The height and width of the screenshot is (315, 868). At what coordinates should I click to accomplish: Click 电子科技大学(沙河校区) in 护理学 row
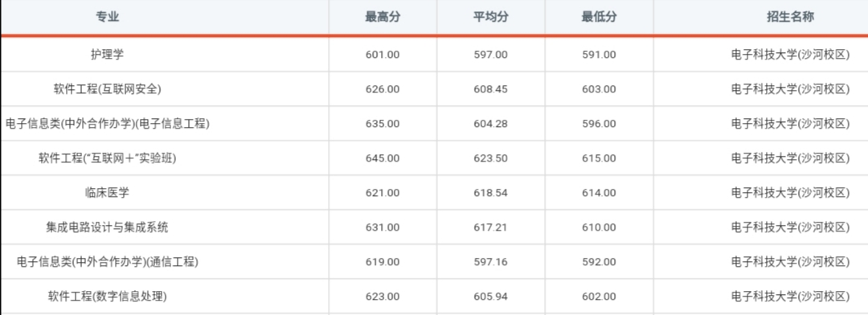(x=790, y=55)
